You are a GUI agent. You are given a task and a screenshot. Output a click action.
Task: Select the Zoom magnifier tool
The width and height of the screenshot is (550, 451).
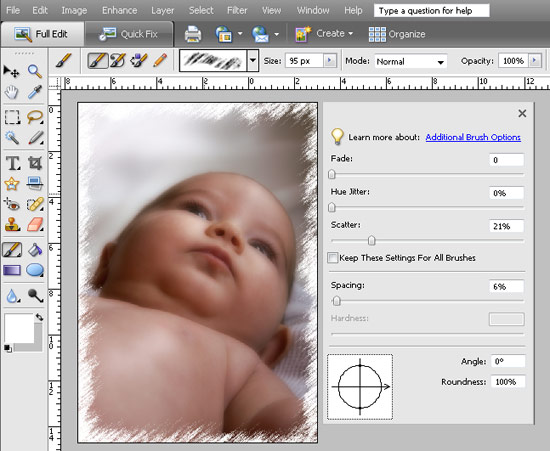[x=35, y=71]
